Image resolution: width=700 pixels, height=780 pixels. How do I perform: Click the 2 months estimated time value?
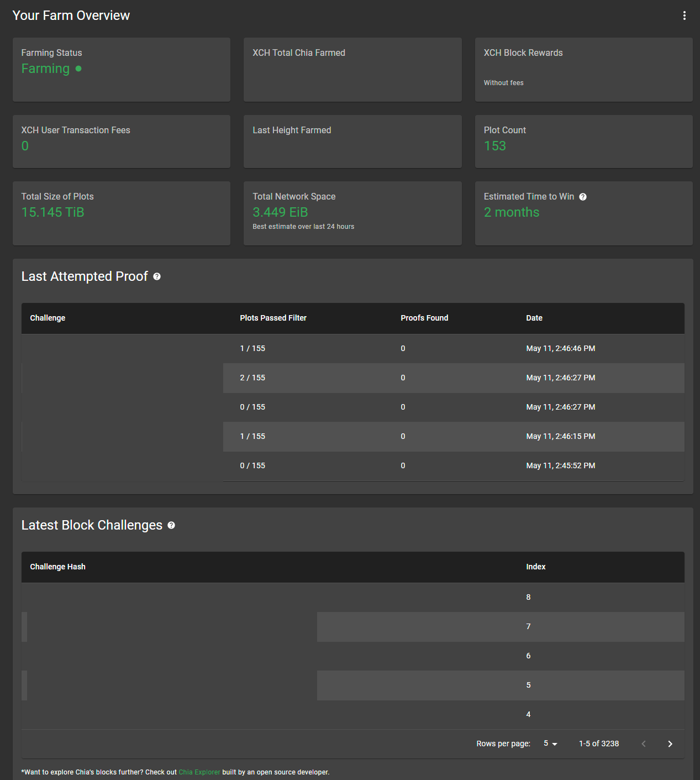(512, 212)
